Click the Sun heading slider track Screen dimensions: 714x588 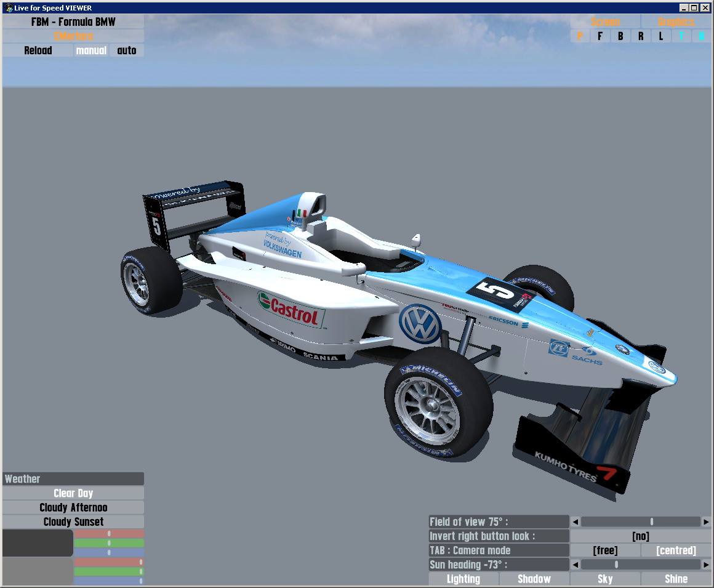pos(641,565)
